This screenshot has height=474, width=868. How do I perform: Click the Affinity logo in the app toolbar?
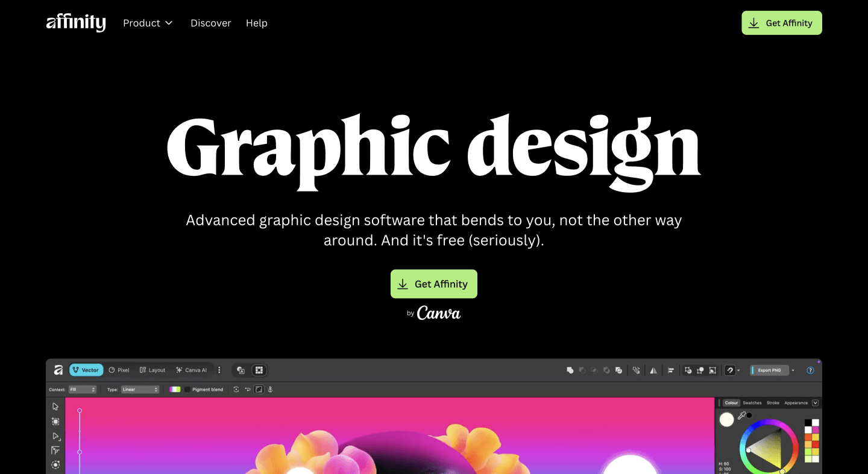click(59, 370)
